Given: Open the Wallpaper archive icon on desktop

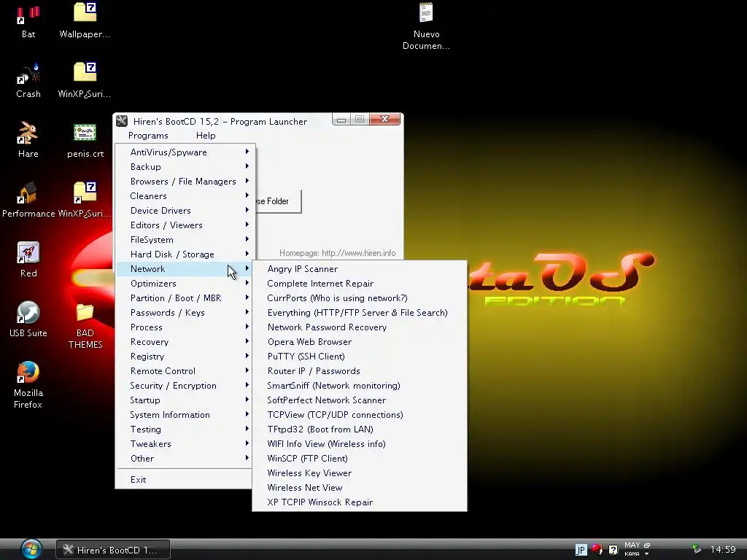Looking at the screenshot, I should 85,13.
